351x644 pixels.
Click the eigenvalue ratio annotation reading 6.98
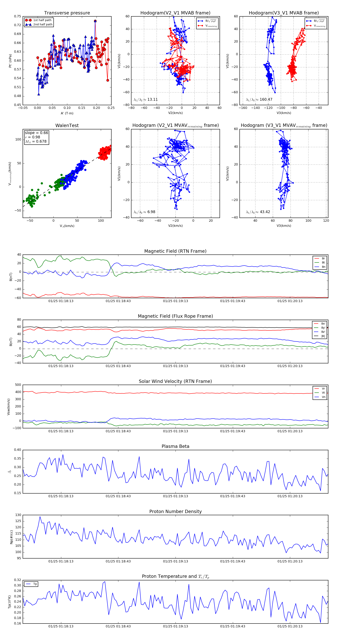pyautogui.click(x=144, y=212)
